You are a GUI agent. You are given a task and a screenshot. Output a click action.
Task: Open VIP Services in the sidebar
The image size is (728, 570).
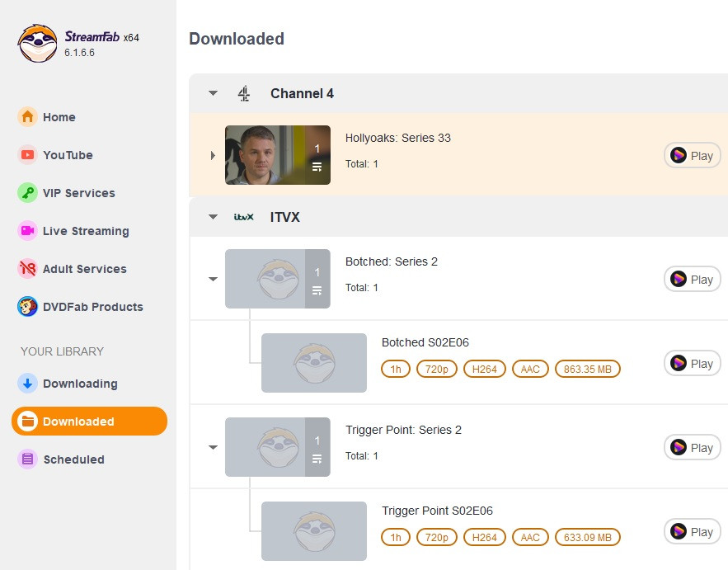pyautogui.click(x=79, y=193)
